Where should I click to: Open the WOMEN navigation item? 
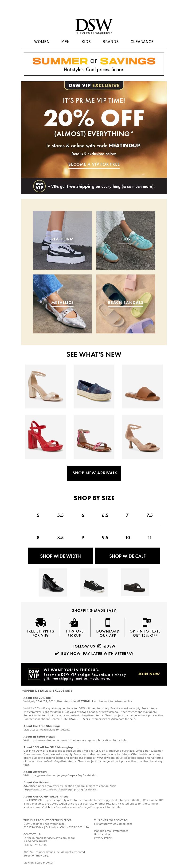(42, 42)
